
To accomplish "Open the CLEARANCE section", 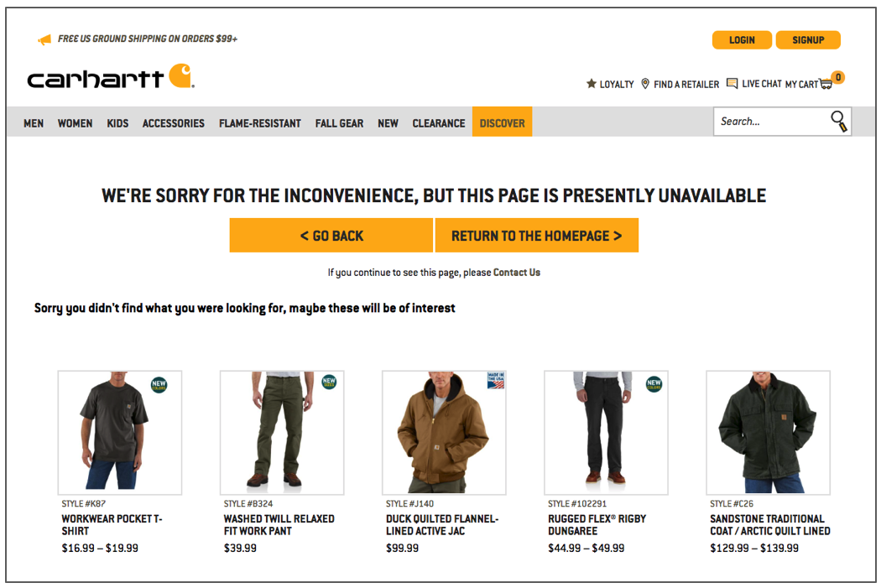I will 438,122.
